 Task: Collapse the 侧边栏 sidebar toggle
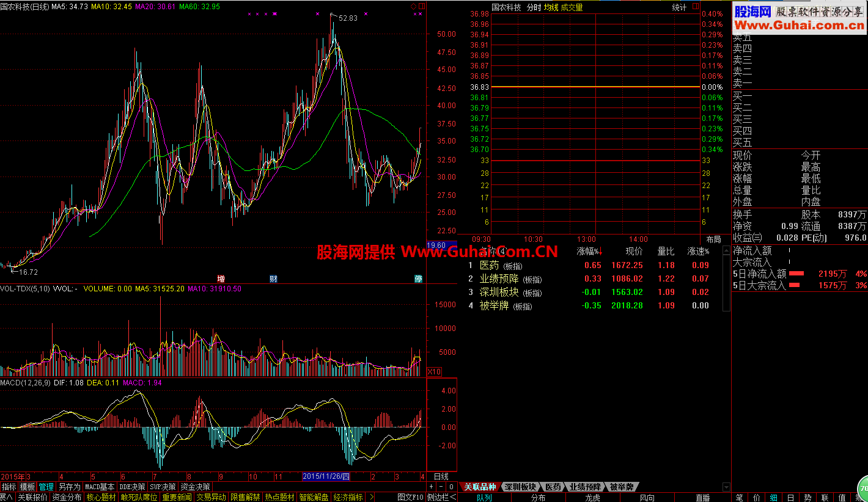coord(441,497)
